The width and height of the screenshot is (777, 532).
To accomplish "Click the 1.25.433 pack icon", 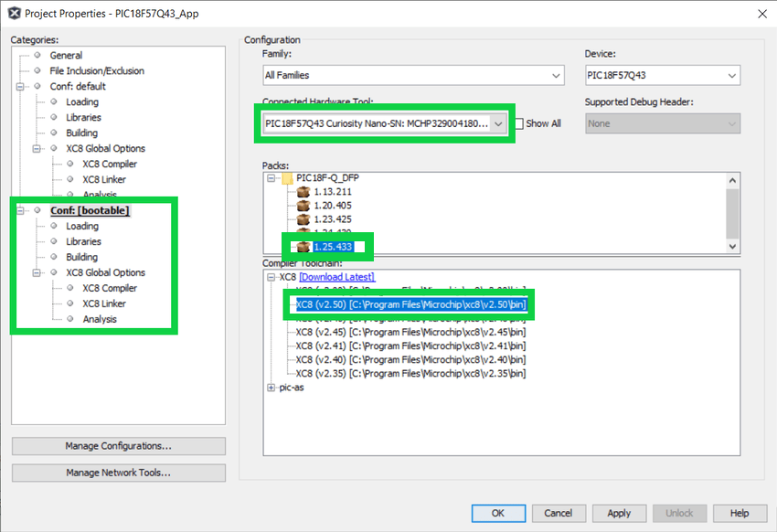I will click(303, 247).
